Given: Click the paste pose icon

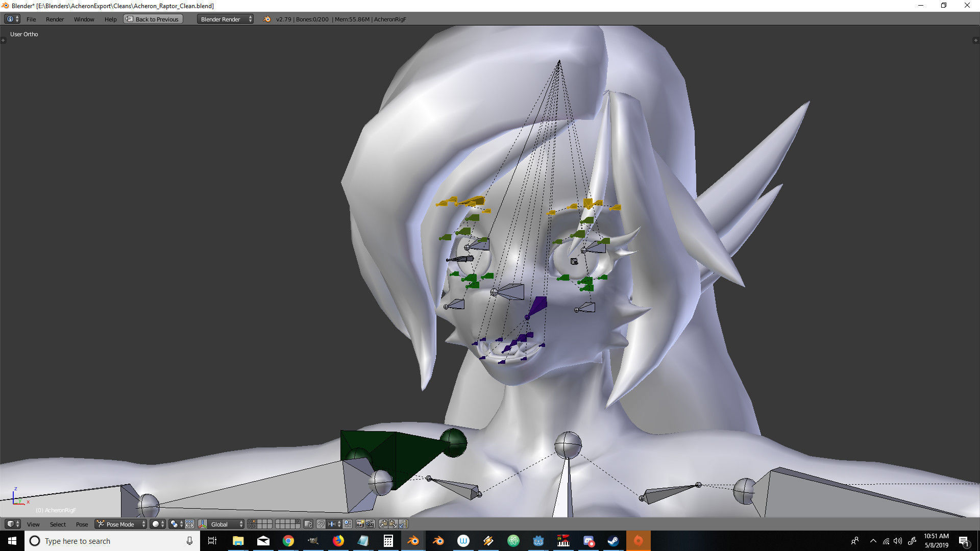Looking at the screenshot, I should [x=393, y=524].
